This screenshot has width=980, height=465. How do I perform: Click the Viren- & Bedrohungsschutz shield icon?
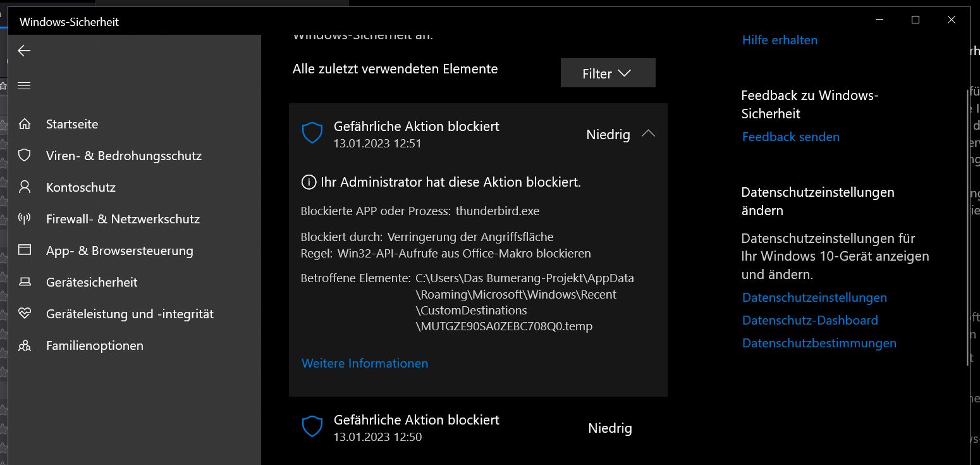(25, 156)
